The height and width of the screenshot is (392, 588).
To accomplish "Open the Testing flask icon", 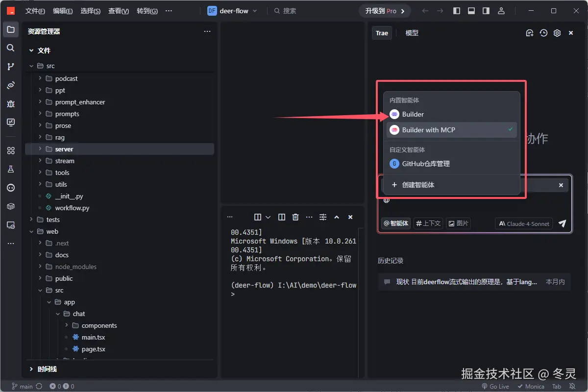I will tap(10, 170).
